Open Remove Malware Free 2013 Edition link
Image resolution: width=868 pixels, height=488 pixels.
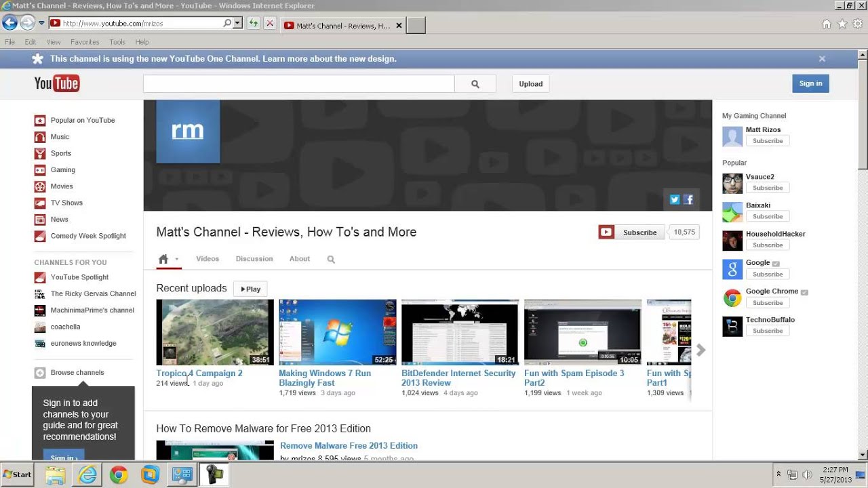click(x=349, y=446)
